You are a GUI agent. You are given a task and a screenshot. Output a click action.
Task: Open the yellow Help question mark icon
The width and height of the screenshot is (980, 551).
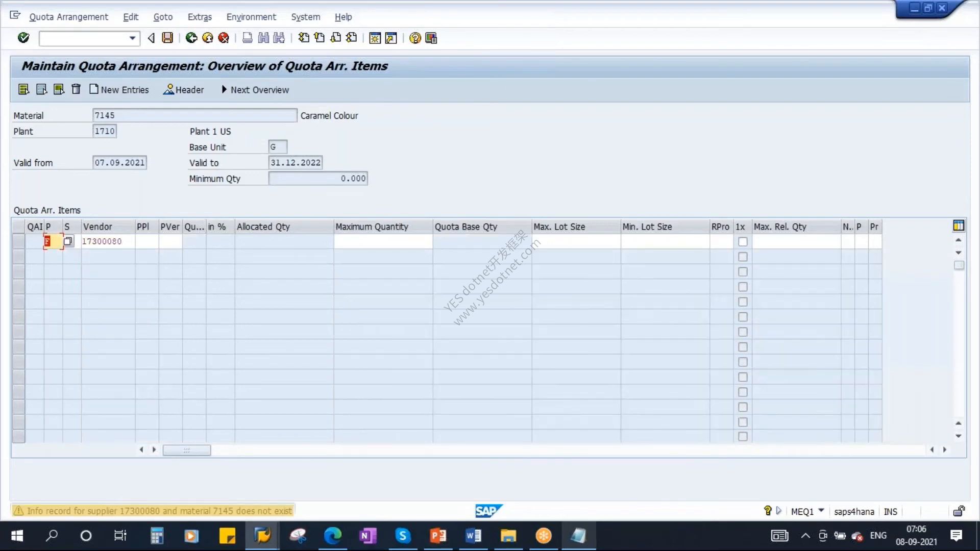click(x=415, y=38)
